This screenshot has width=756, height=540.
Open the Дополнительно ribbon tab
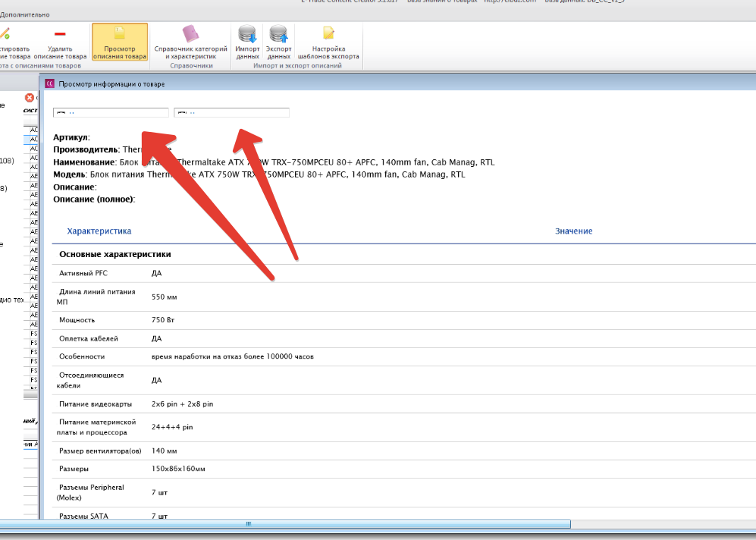tap(24, 14)
